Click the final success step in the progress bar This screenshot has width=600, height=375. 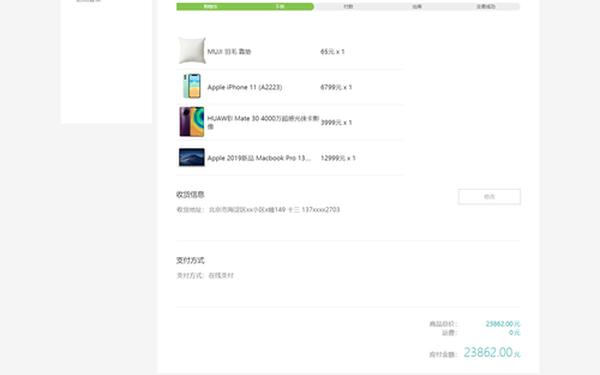pos(486,7)
